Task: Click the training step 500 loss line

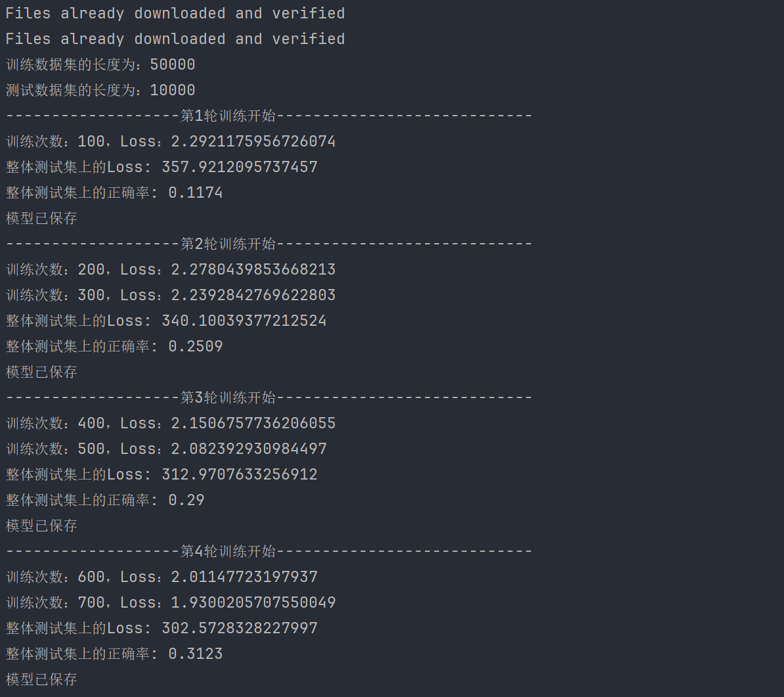Action: 166,449
